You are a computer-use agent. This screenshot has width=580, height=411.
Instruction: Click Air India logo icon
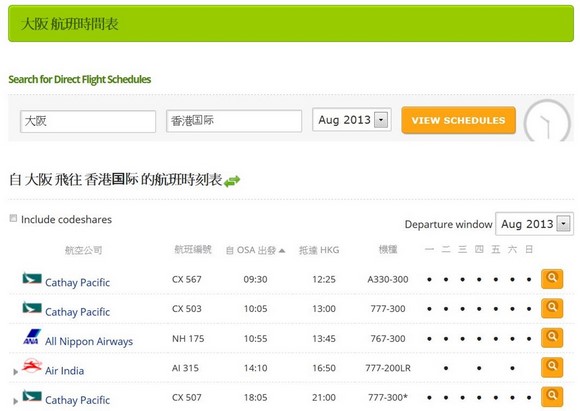point(32,366)
